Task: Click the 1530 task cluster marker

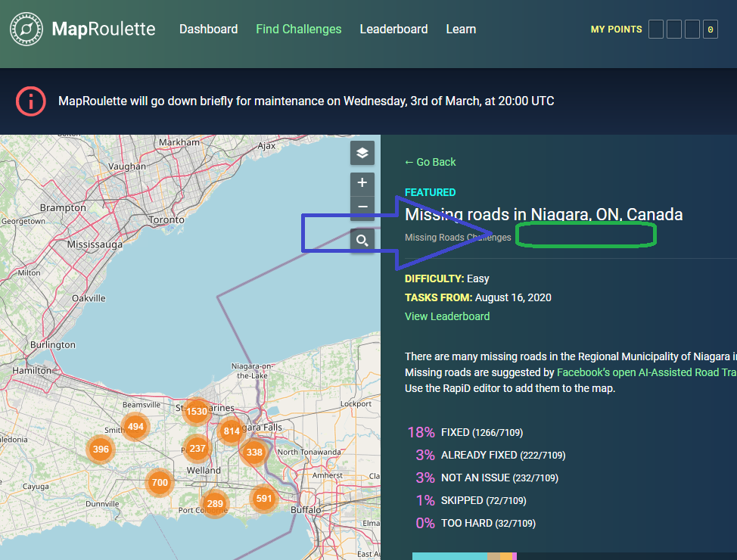Action: click(197, 412)
